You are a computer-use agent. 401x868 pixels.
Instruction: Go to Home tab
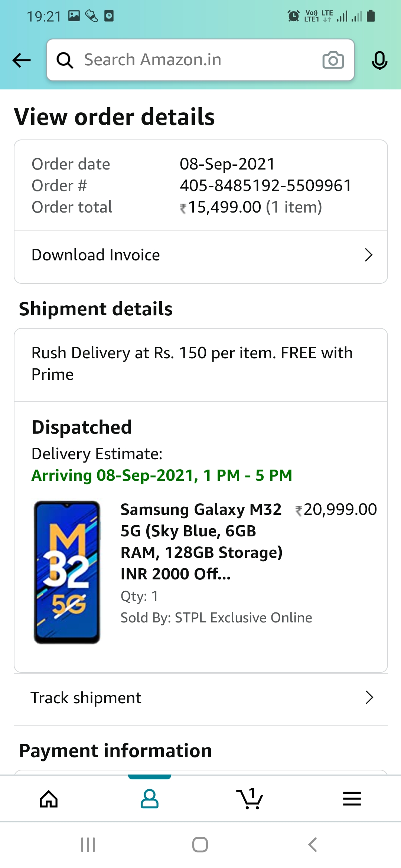(x=49, y=799)
